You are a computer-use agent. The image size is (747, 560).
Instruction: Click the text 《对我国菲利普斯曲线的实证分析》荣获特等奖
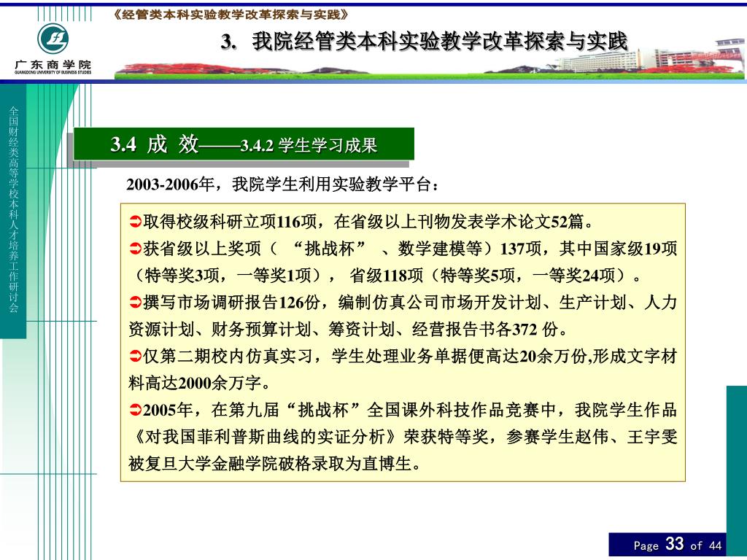click(309, 437)
